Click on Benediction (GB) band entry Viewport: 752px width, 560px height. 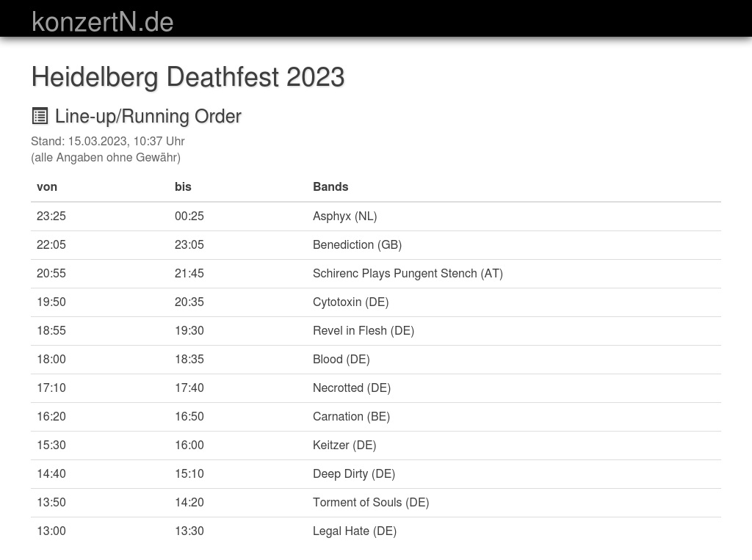point(357,244)
